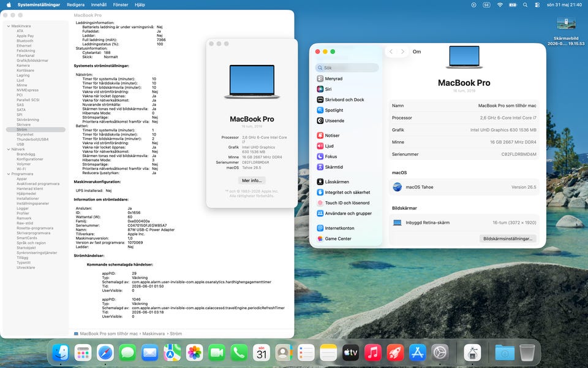Click the menu bar date and time
This screenshot has width=588, height=368.
564,5
